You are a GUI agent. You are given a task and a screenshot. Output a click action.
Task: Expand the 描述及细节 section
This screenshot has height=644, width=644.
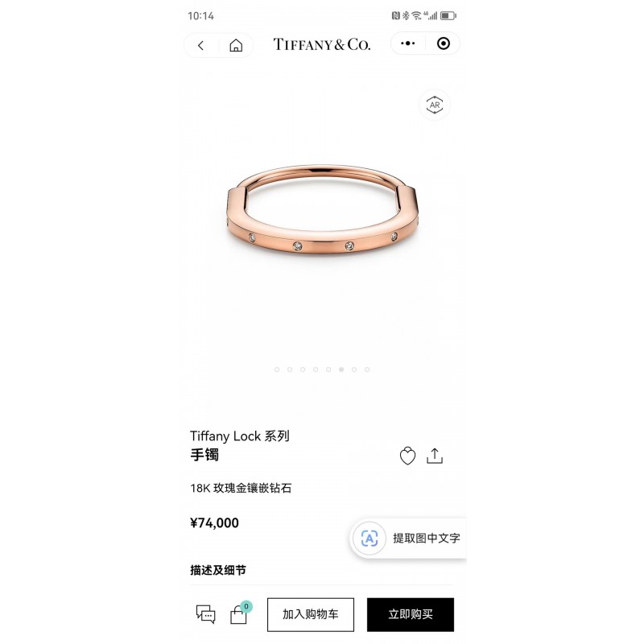pyautogui.click(x=218, y=570)
